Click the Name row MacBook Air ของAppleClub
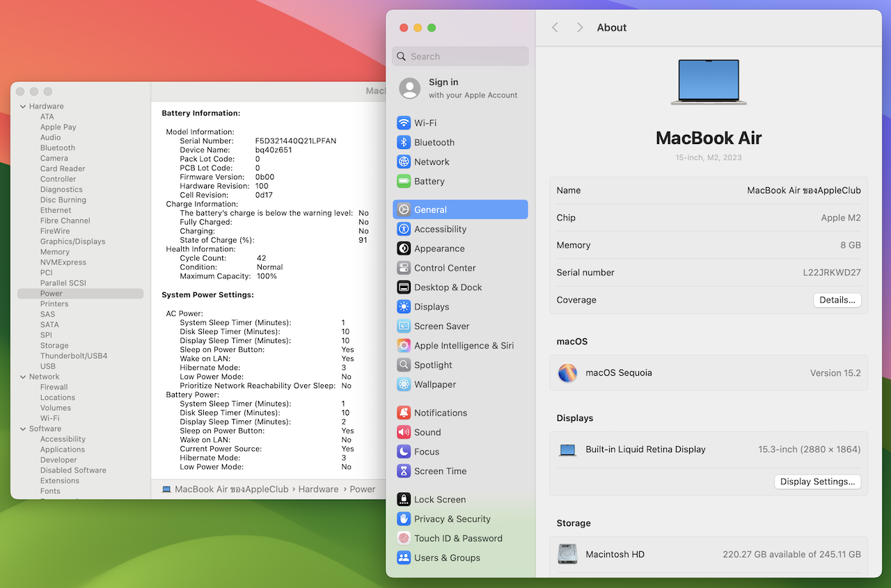The image size is (891, 588). coord(709,191)
